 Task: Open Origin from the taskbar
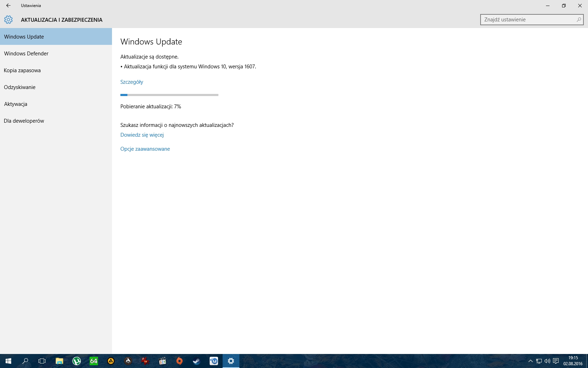point(180,361)
